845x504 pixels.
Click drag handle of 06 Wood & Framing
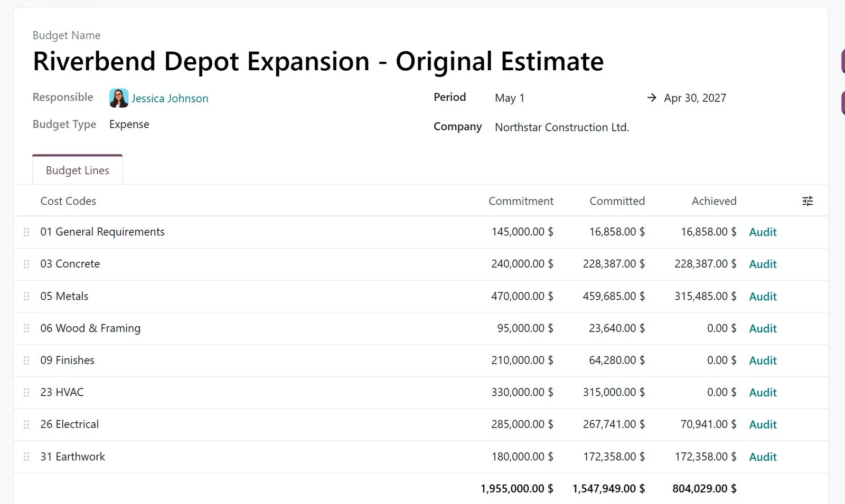(26, 328)
